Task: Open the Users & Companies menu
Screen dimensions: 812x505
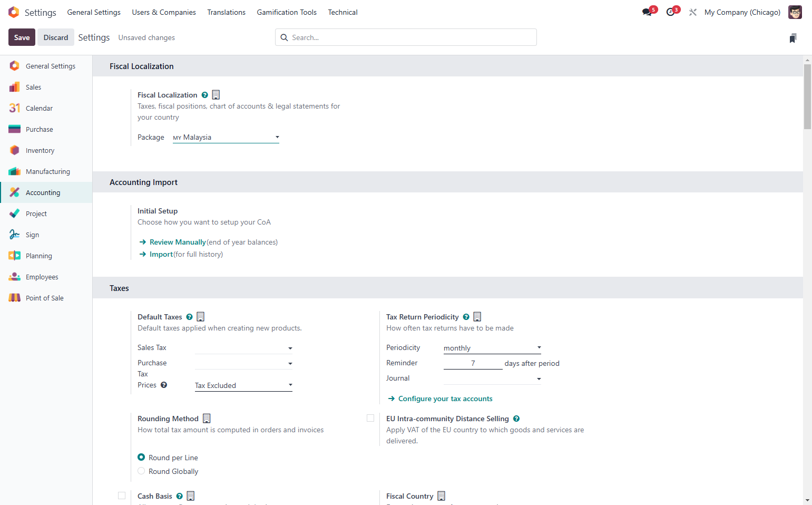Action: (164, 12)
